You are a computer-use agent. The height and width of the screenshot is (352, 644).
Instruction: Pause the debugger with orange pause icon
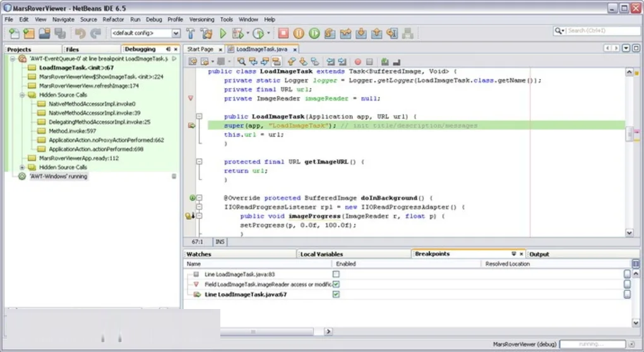299,33
